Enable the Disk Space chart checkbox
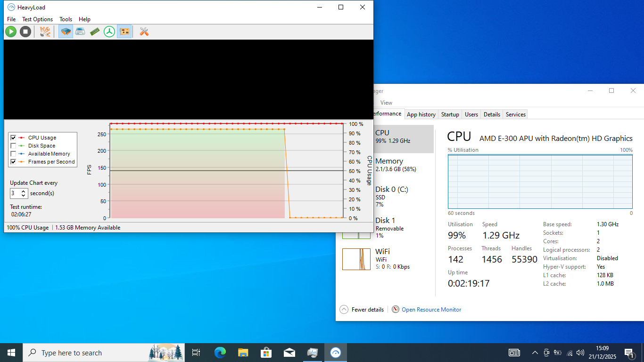644x362 pixels. [x=13, y=146]
